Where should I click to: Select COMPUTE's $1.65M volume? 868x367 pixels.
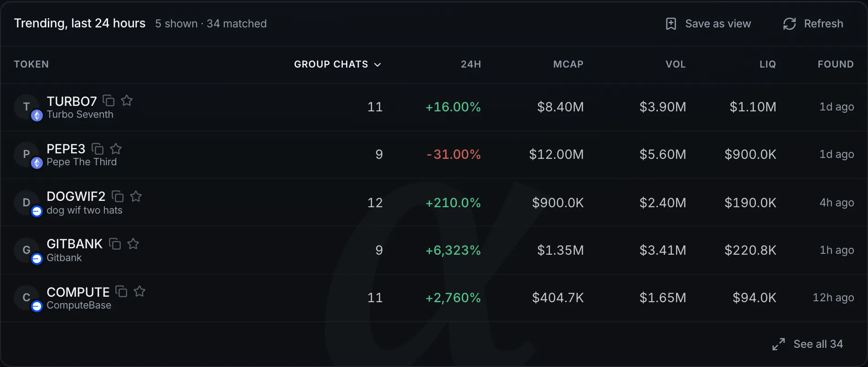click(663, 298)
